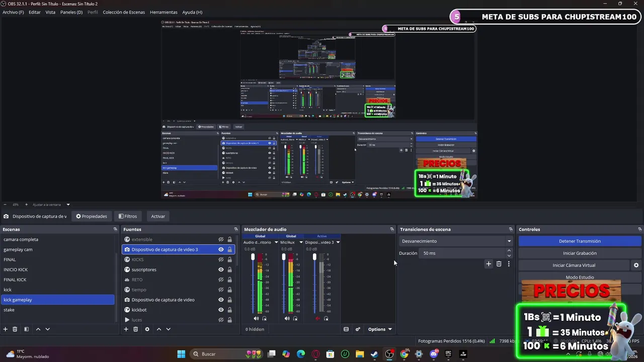
Task: Open source properties gear in Fuentes toolbar
Action: tap(147, 329)
